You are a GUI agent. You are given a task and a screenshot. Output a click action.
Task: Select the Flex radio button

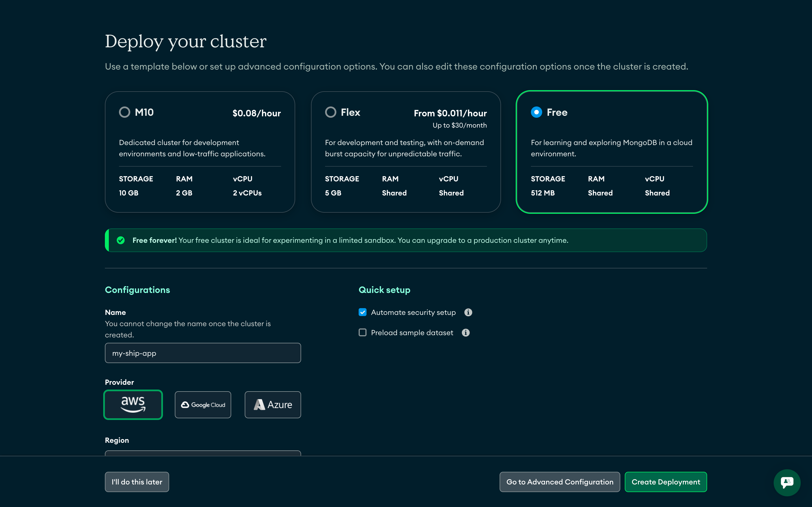coord(330,112)
